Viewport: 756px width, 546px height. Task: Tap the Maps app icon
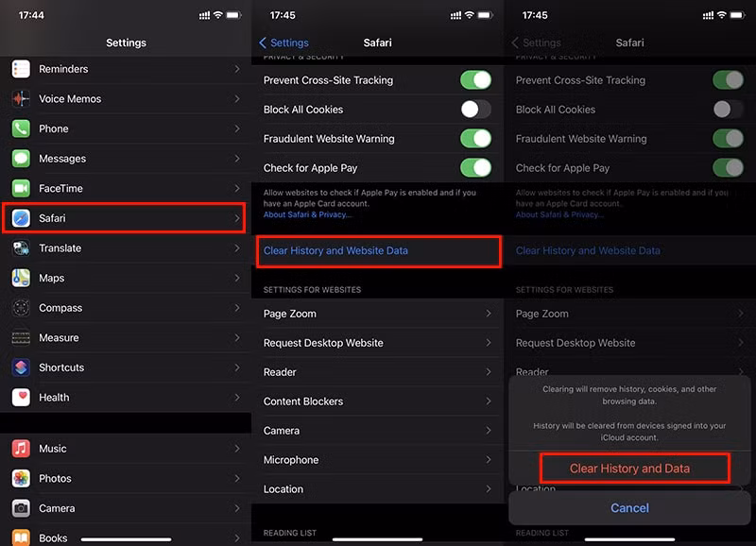click(21, 278)
